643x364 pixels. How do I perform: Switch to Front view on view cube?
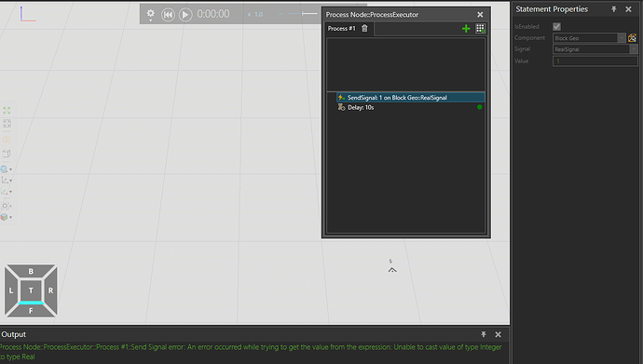[x=31, y=310]
